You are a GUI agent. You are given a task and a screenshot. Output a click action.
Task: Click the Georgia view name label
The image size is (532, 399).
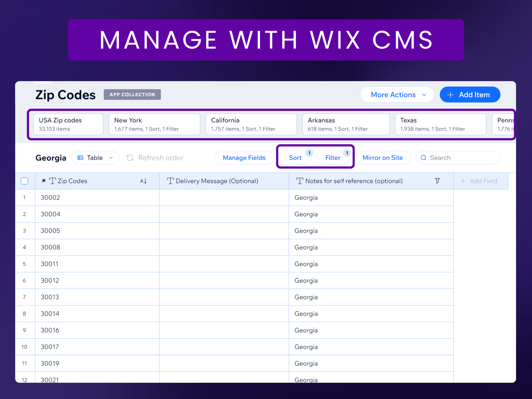pos(51,158)
